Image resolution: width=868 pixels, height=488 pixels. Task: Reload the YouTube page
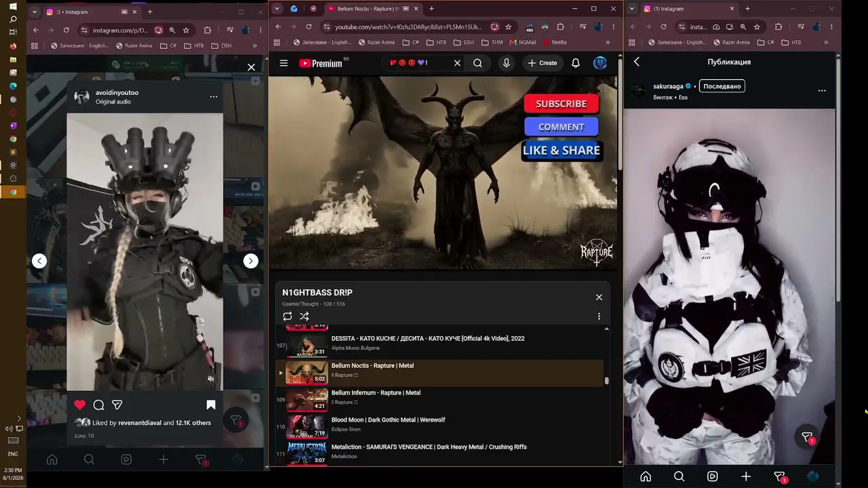click(309, 27)
